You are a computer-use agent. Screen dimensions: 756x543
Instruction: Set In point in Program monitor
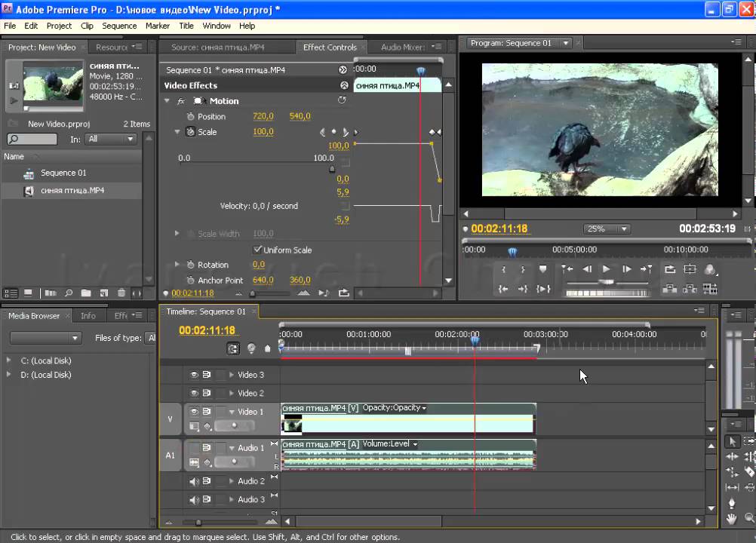pos(503,269)
